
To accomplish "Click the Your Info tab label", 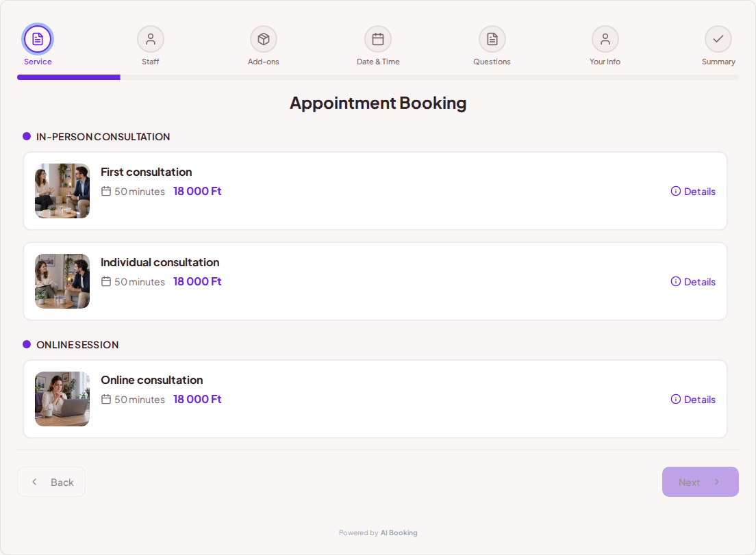I will click(x=605, y=62).
